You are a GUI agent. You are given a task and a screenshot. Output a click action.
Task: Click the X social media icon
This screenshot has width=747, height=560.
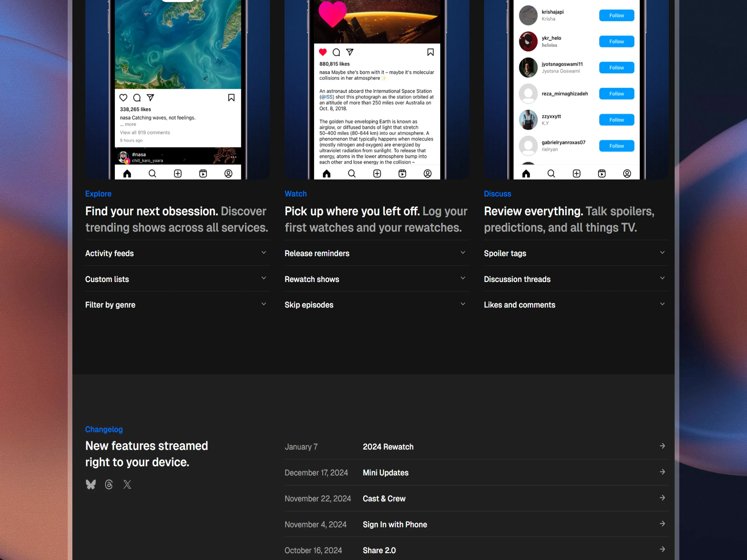(127, 484)
